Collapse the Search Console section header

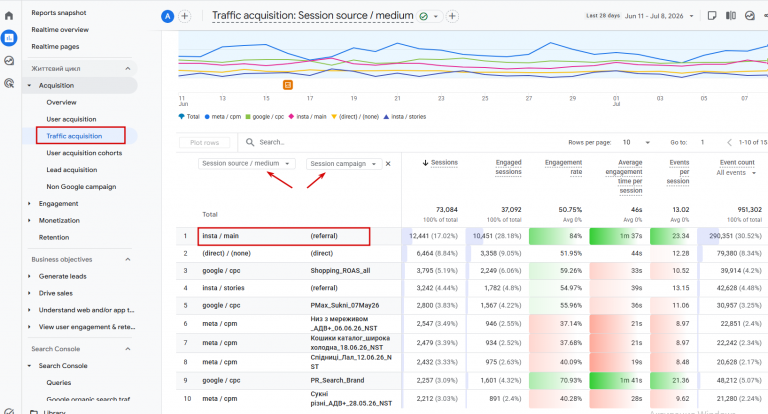[x=128, y=349]
